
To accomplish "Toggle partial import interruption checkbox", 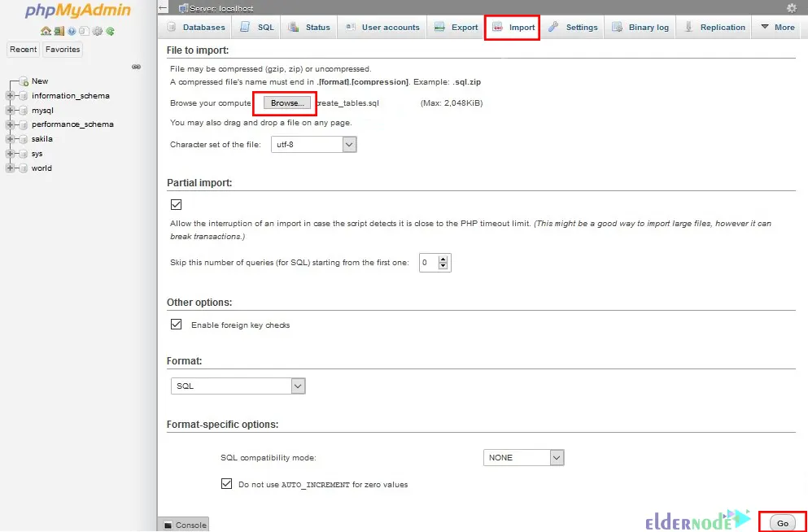I will (177, 205).
